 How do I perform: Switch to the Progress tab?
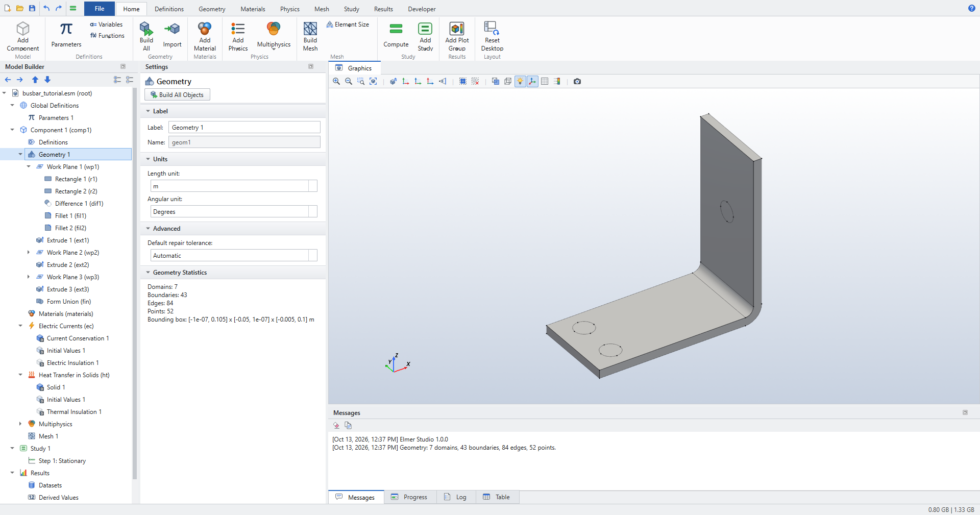point(410,497)
